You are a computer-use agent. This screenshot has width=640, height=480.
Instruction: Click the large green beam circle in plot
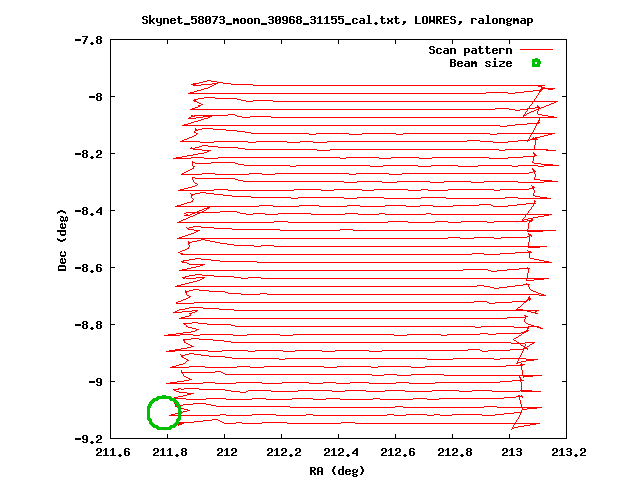[164, 413]
